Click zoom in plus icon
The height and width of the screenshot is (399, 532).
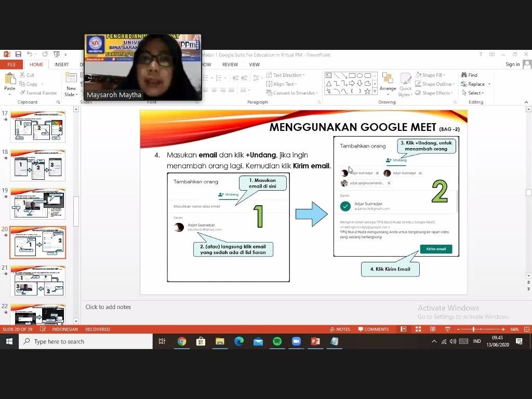point(503,329)
